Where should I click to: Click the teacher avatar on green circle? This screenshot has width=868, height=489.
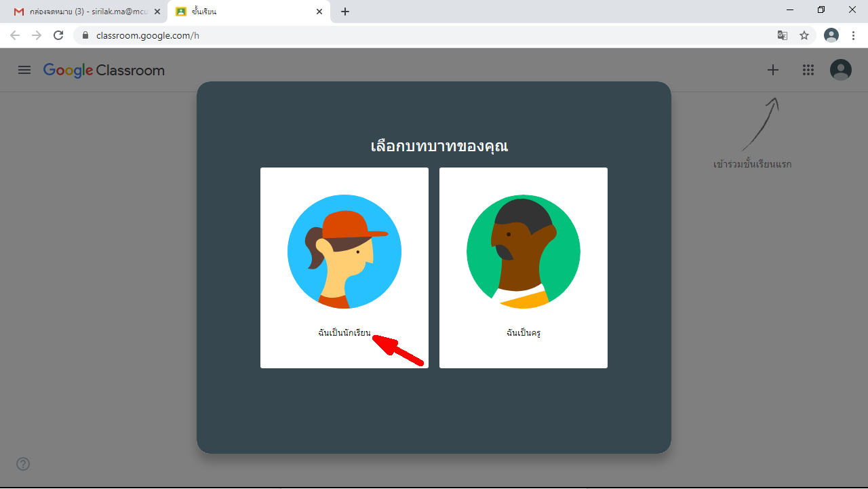point(523,252)
